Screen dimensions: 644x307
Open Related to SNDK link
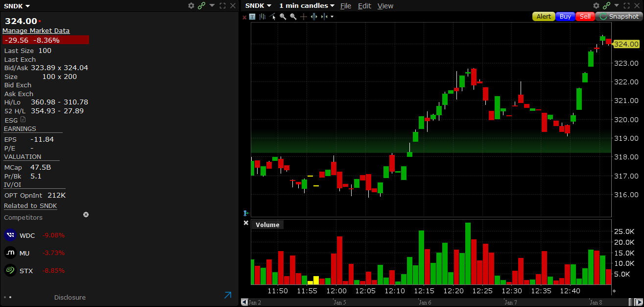tap(30, 206)
